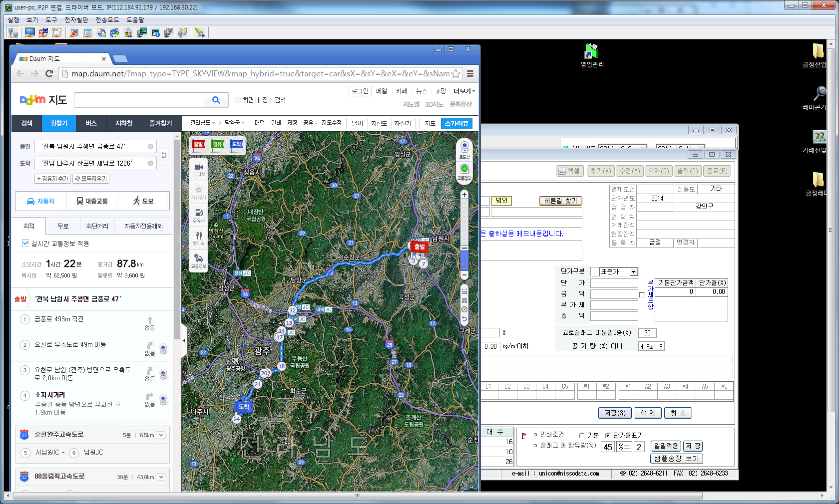The height and width of the screenshot is (504, 839).
Task: Open the 영업관리 desktop shortcut
Action: coord(592,55)
